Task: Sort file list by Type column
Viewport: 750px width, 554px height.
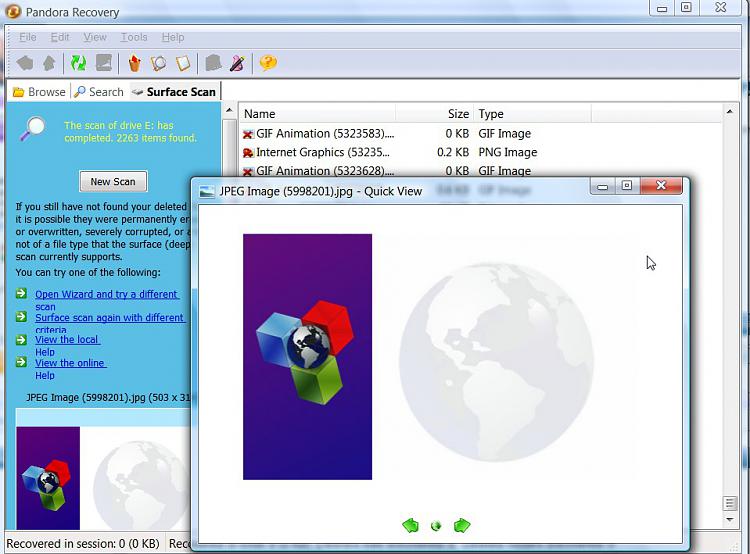Action: 532,114
